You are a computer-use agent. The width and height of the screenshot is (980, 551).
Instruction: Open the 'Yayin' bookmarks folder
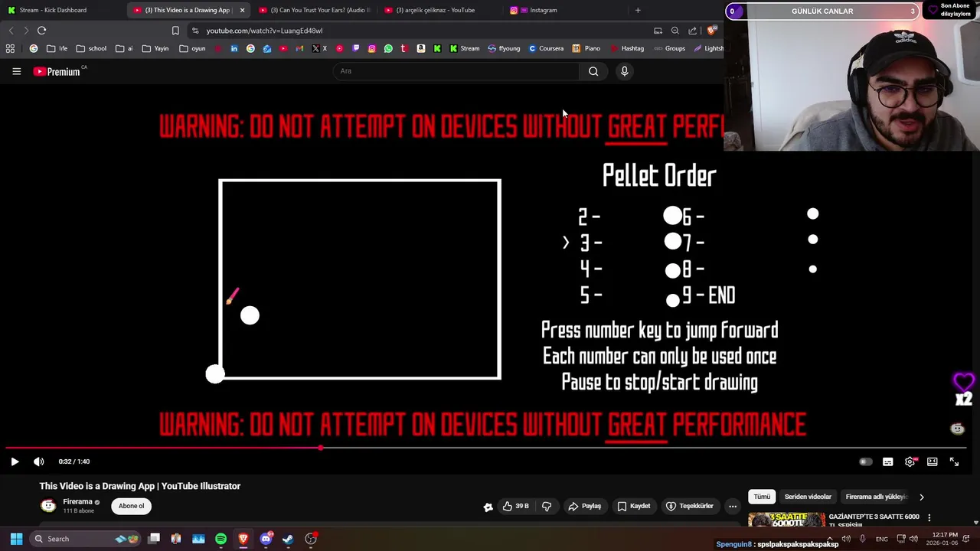(x=155, y=48)
